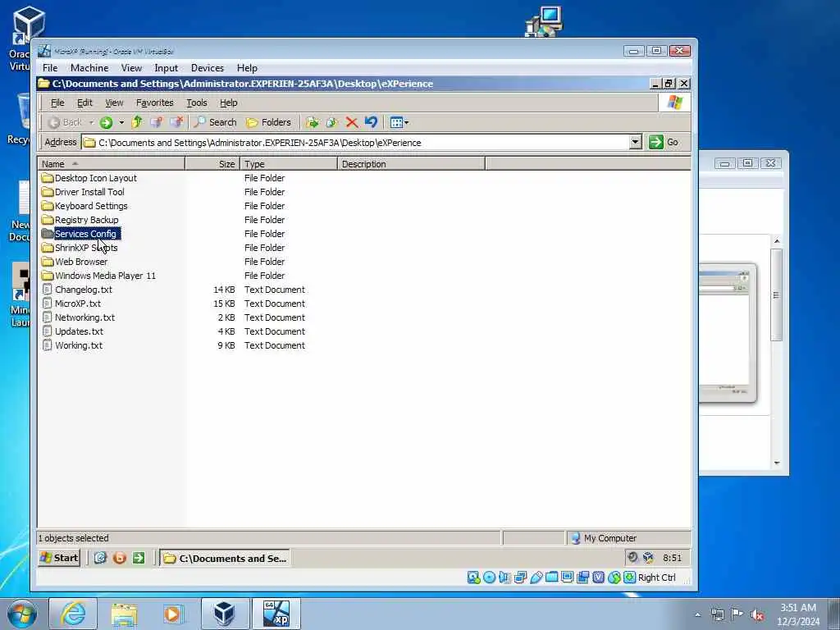Click the XP system tray VirtualBox cube icon
This screenshot has height=630, width=840.
tap(649, 558)
